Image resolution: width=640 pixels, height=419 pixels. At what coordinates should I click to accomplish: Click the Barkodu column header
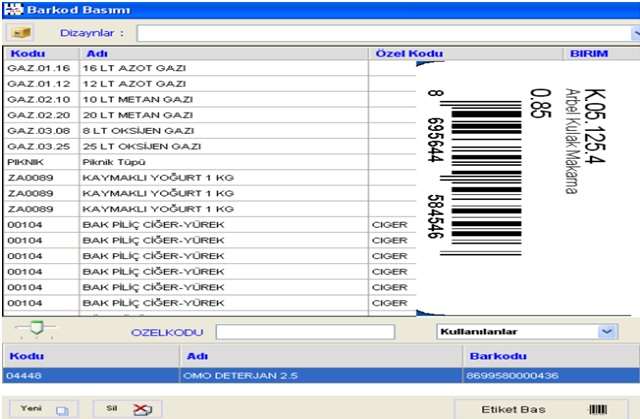click(x=551, y=356)
